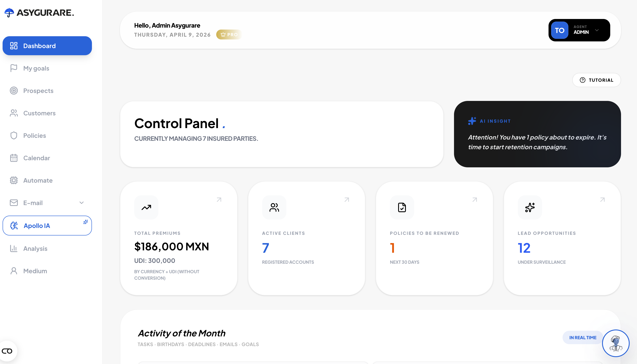Open the Calendar page
The image size is (637, 364).
pos(36,158)
